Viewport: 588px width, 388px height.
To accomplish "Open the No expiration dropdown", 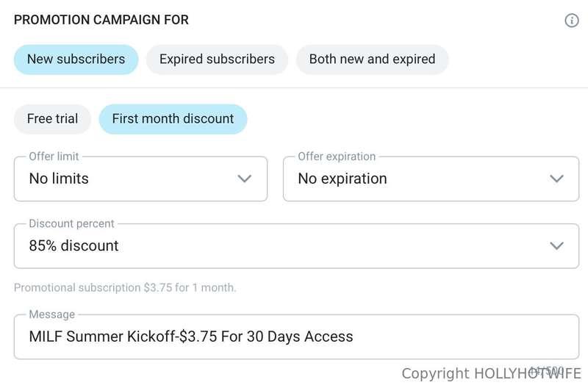I will click(431, 179).
